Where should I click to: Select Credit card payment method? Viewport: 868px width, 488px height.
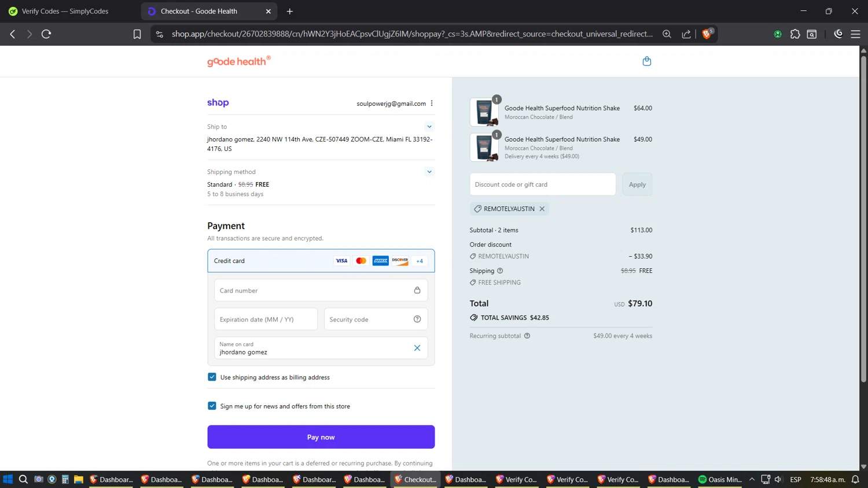[x=321, y=261]
